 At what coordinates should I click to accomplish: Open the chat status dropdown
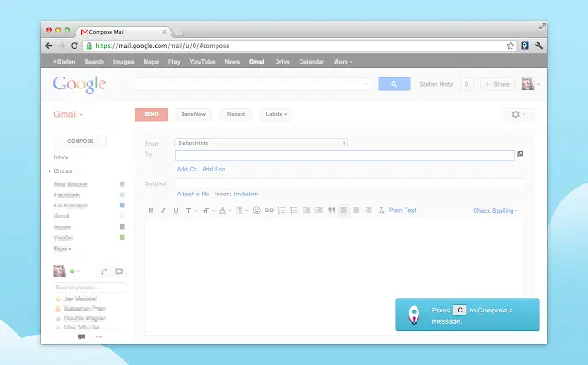75,271
